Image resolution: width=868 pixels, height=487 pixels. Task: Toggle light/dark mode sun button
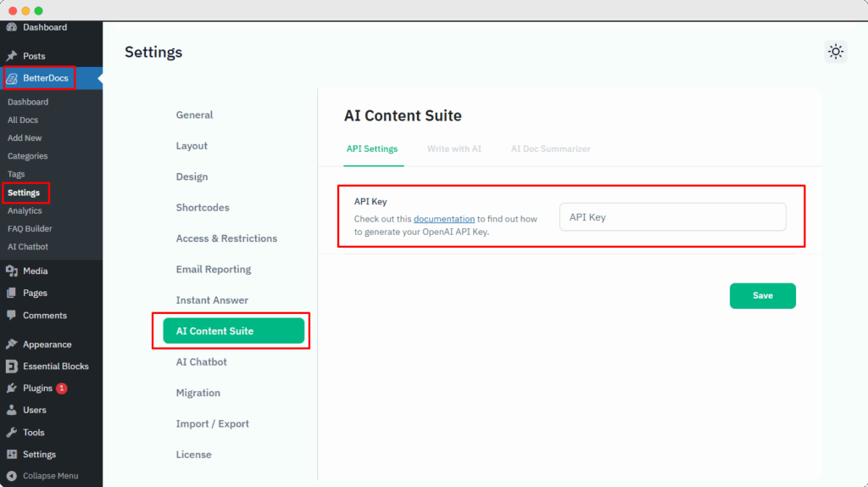(836, 52)
